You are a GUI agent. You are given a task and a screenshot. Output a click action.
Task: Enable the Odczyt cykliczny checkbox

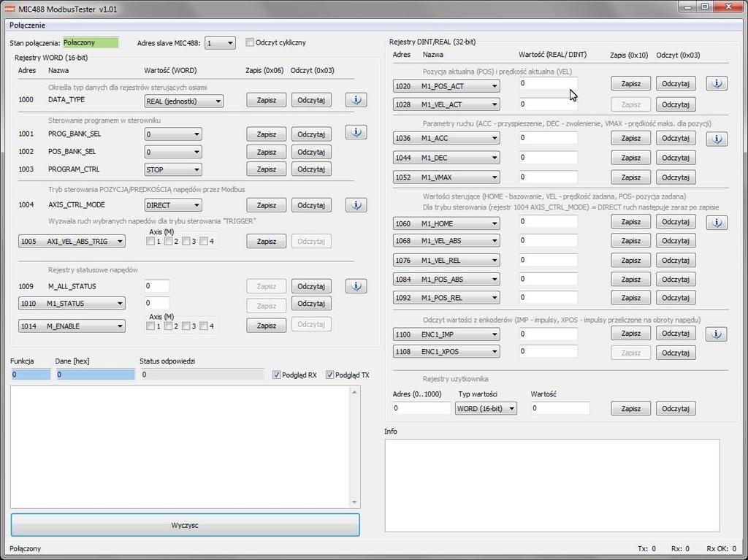(250, 42)
